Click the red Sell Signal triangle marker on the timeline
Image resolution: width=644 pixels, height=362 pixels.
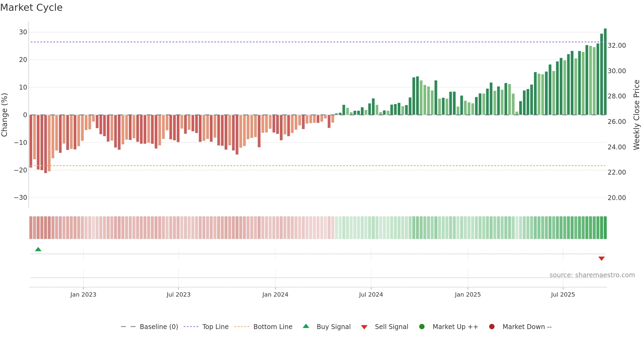(602, 258)
